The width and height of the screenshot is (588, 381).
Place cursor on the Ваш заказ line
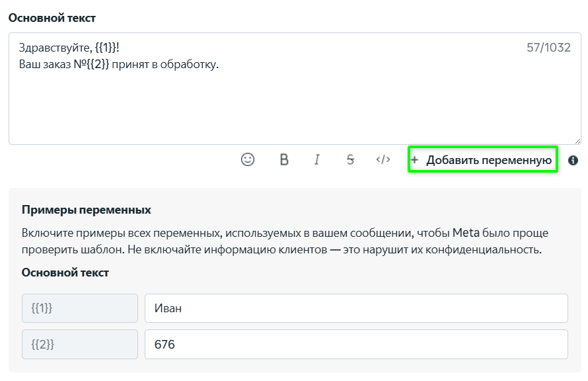point(119,64)
